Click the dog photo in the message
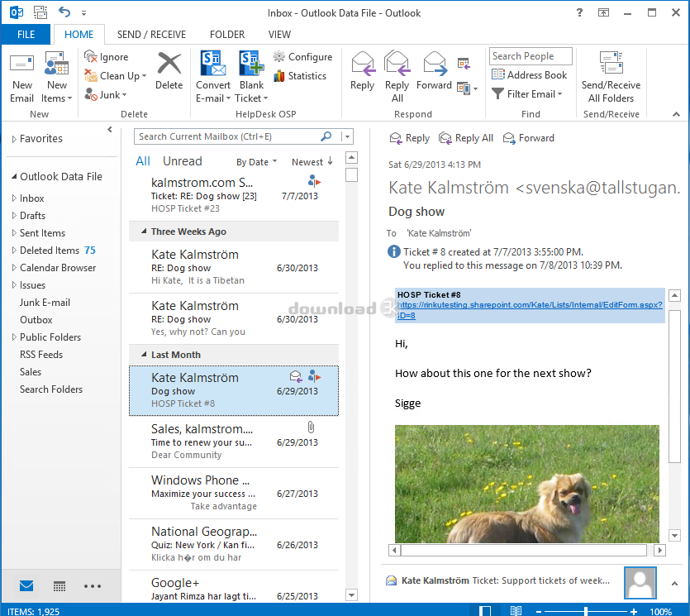The width and height of the screenshot is (690, 616). point(526,484)
